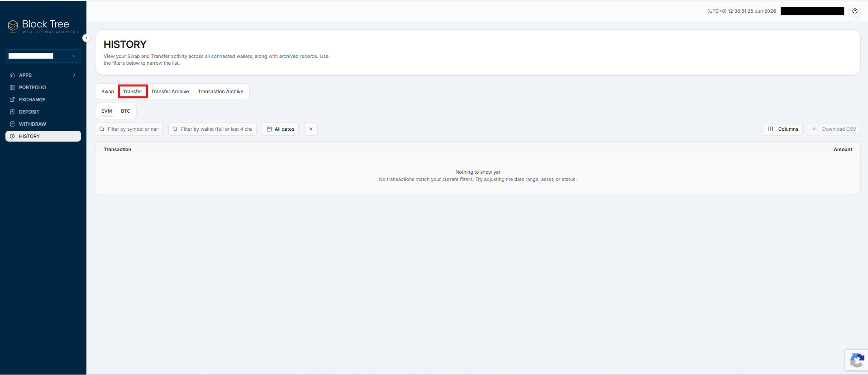Click the Portfolio grid icon
Screen dimensions: 868x375
[12, 87]
